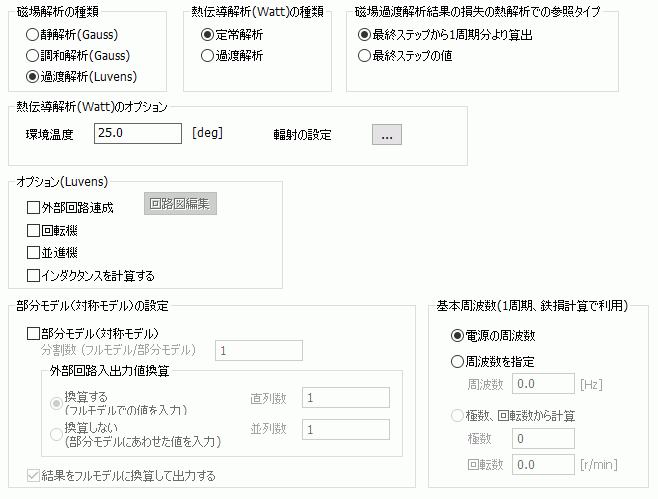658x499 pixels.
Task: Select 調和解析(Gauss) radio button
Action: click(33, 55)
